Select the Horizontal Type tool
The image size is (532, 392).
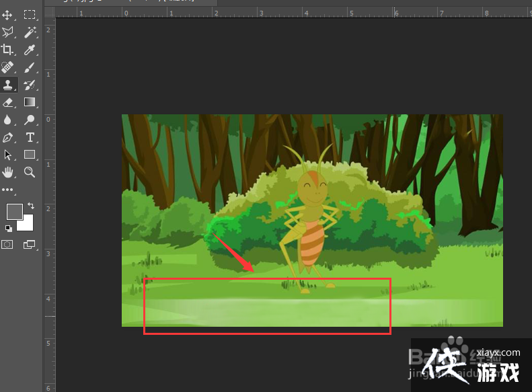pos(30,137)
